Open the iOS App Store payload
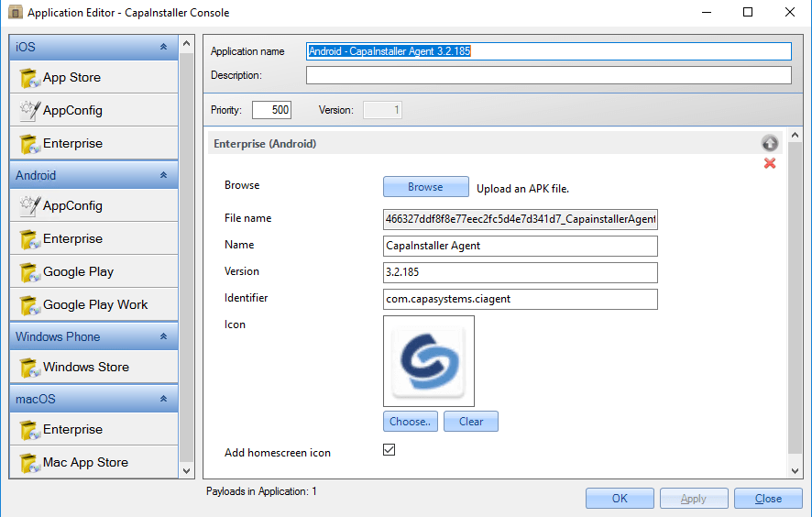This screenshot has height=517, width=812. coord(93,77)
